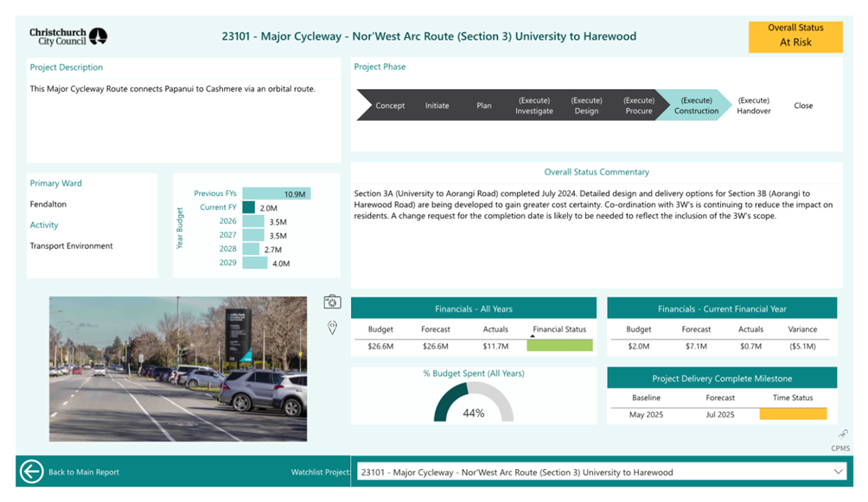Click the Watchlist Project label
The width and height of the screenshot is (868, 502).
(321, 472)
